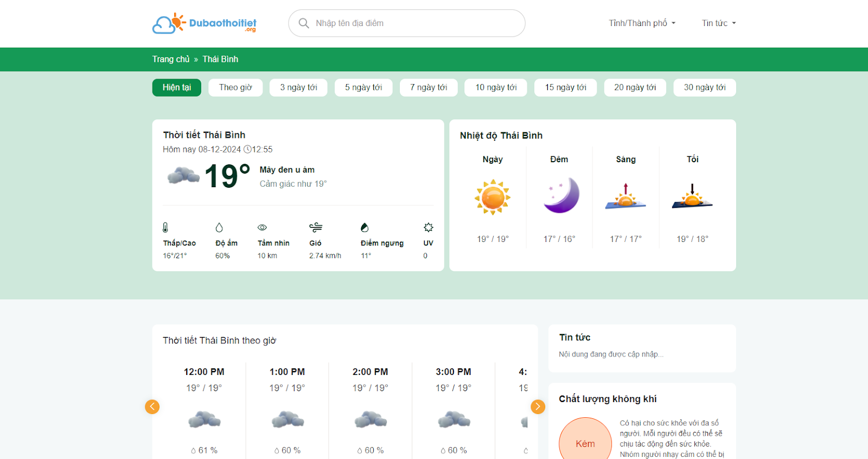The width and height of the screenshot is (868, 459).
Task: Click the 16°/21° low-high value
Action: pos(175,256)
